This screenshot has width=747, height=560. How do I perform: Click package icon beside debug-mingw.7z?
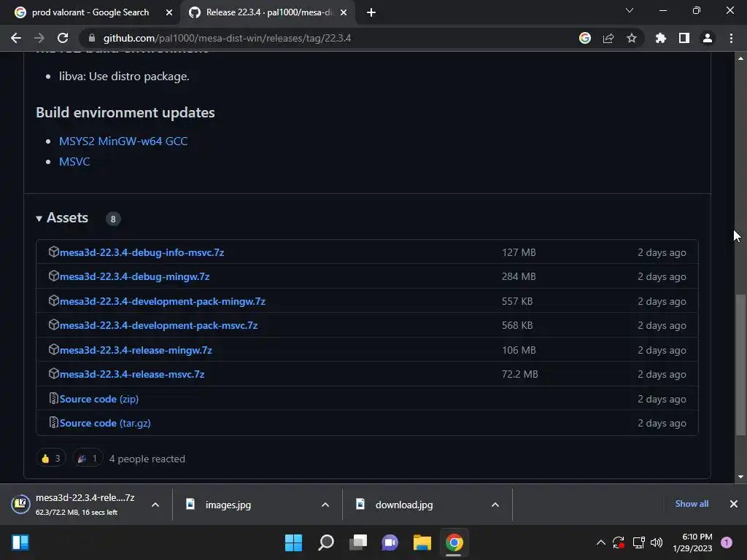[x=53, y=276]
